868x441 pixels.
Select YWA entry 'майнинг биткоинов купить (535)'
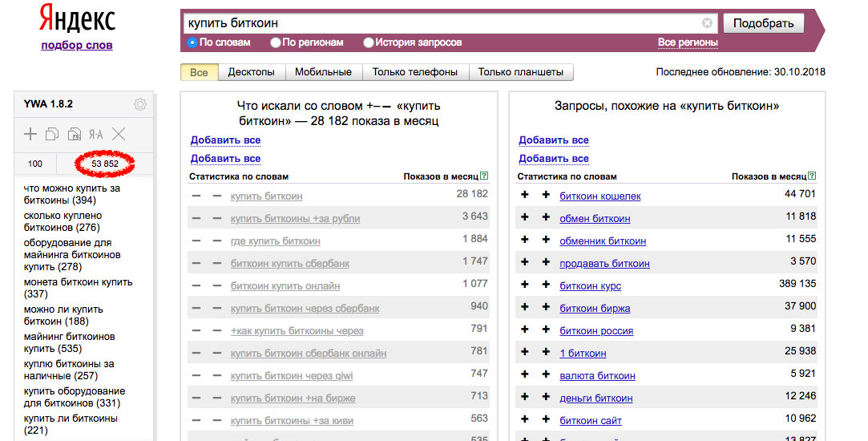pyautogui.click(x=69, y=342)
